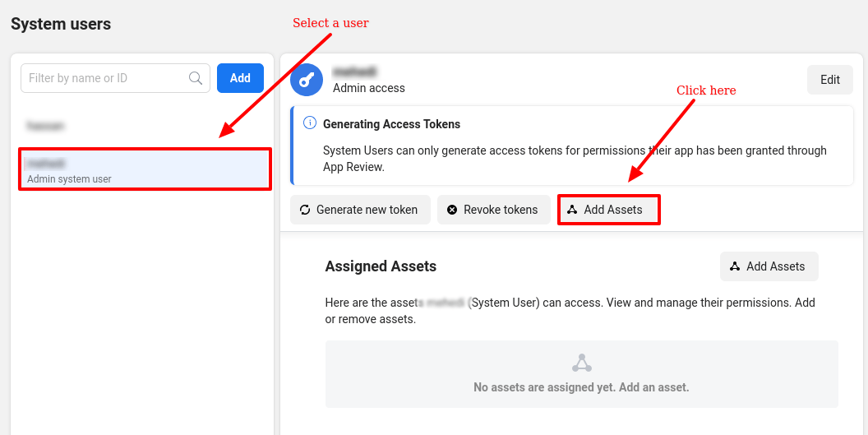The height and width of the screenshot is (435, 868).
Task: Click the info icon beside Generating Access Tokens
Action: pos(310,123)
